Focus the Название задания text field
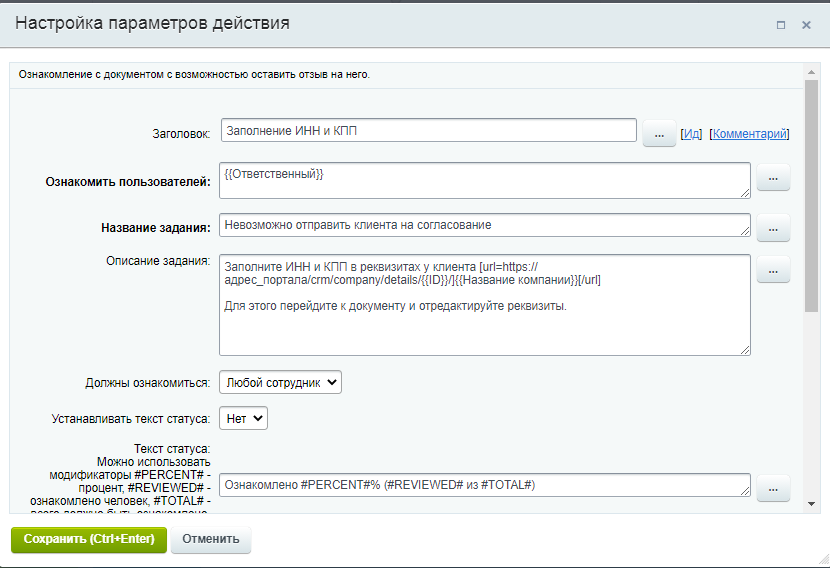Screen dimensions: 830x568 pyautogui.click(x=485, y=225)
